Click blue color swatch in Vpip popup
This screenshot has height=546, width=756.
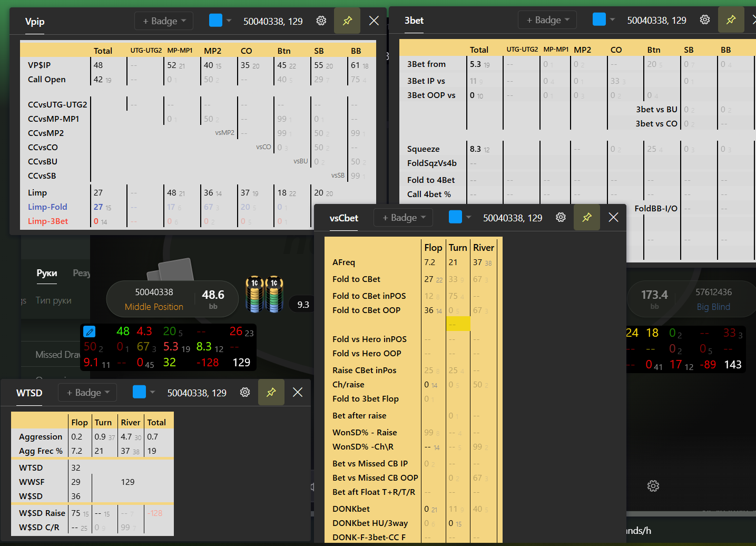(215, 20)
